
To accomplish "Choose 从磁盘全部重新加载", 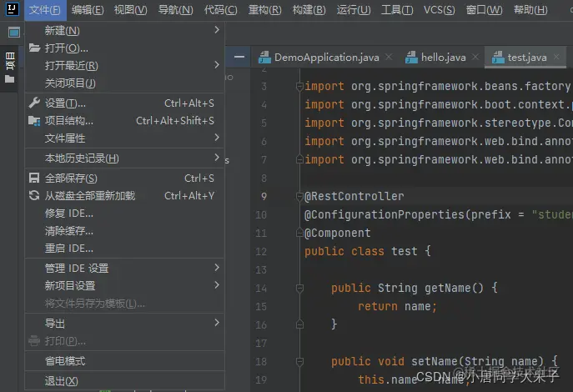I will tap(124, 196).
